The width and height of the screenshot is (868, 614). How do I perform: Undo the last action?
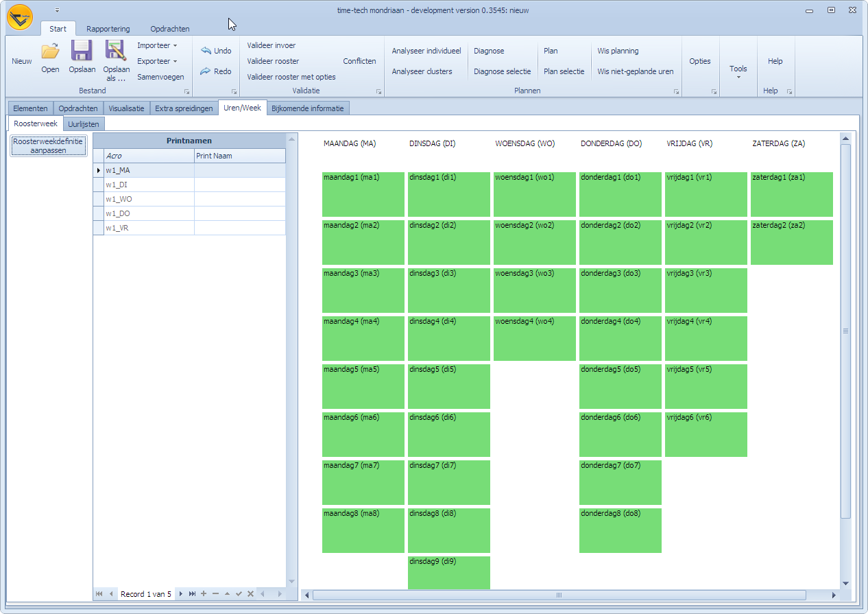216,51
